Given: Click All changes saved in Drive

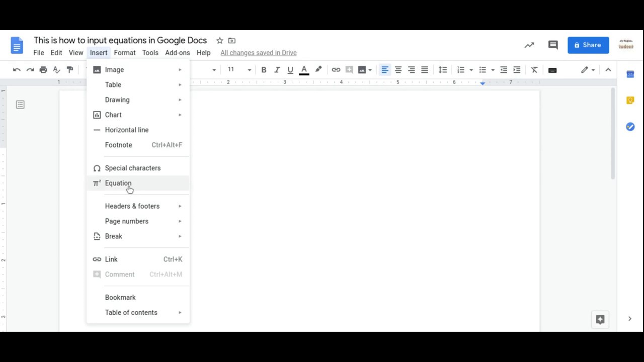Looking at the screenshot, I should pos(259,53).
